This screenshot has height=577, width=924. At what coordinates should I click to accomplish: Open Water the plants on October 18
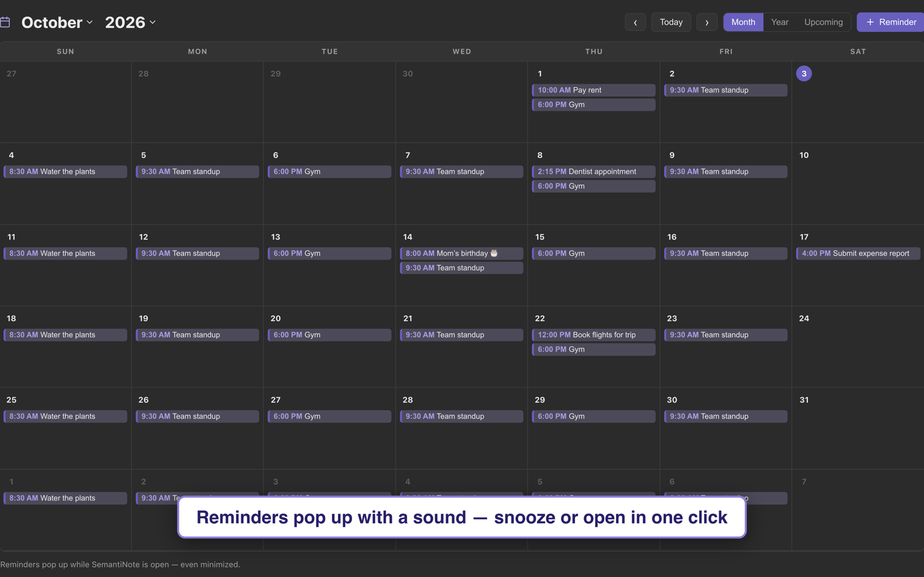click(x=65, y=335)
